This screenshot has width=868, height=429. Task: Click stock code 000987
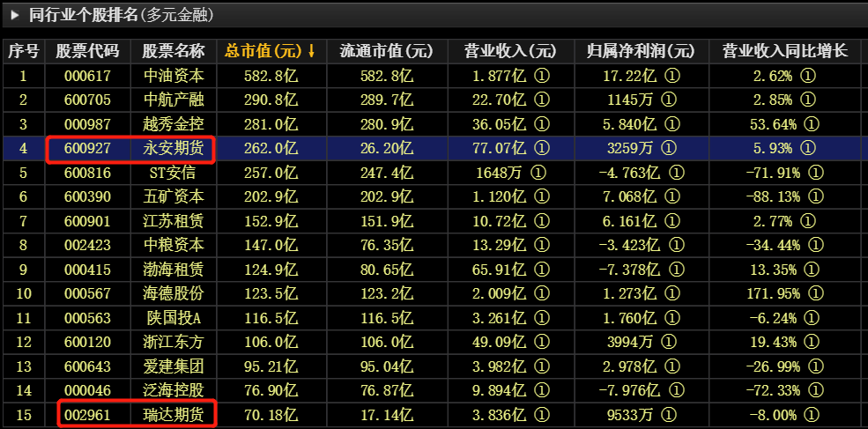click(x=87, y=124)
